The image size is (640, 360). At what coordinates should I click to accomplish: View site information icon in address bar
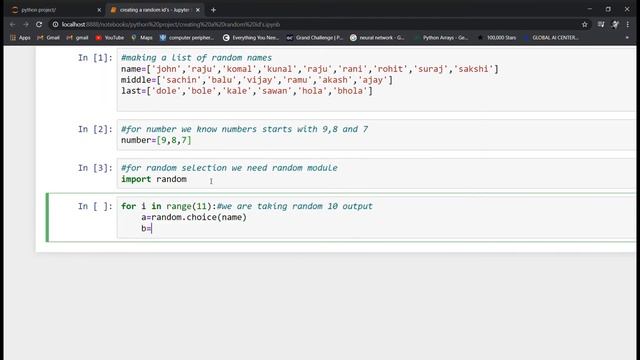click(56, 24)
